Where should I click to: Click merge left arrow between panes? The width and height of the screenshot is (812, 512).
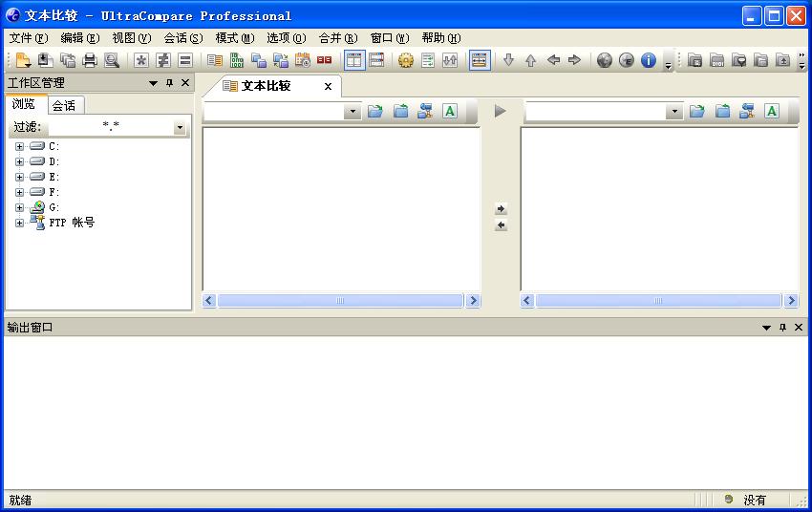(x=501, y=225)
